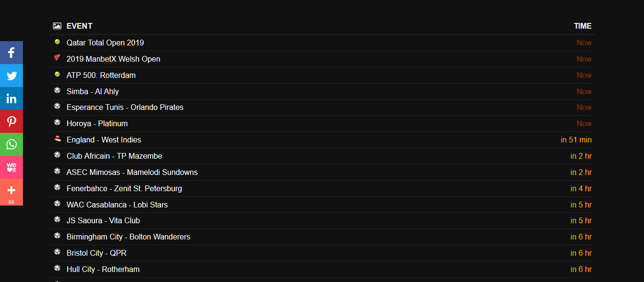Share page on Facebook
Screen dimensions: 644x282
(x=11, y=53)
